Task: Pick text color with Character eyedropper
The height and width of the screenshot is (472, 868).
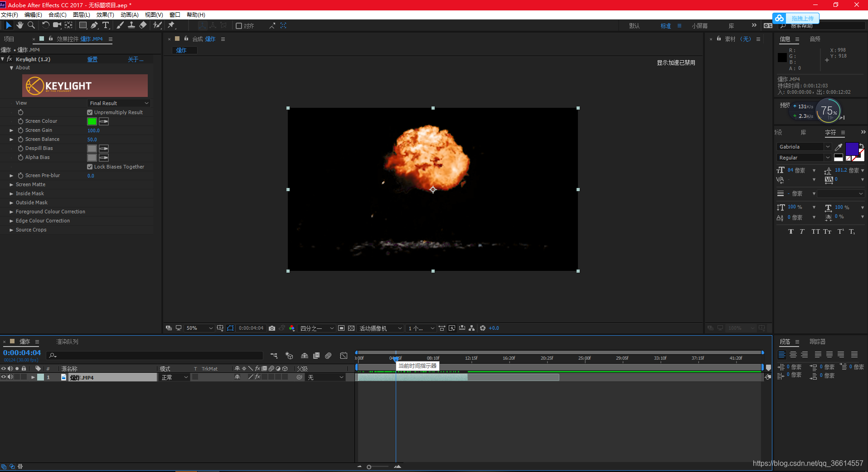Action: (839, 147)
